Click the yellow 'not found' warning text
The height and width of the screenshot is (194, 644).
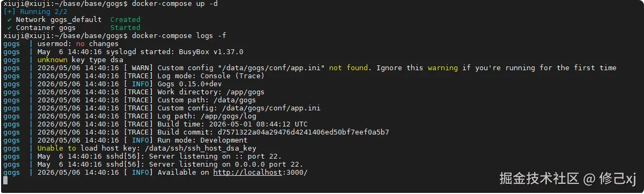click(x=349, y=68)
